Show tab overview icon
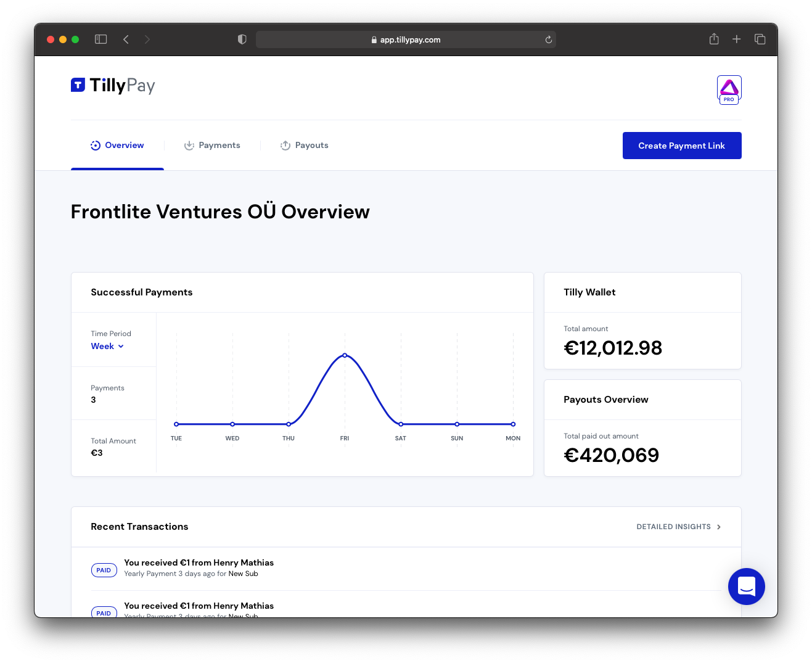 coord(760,39)
